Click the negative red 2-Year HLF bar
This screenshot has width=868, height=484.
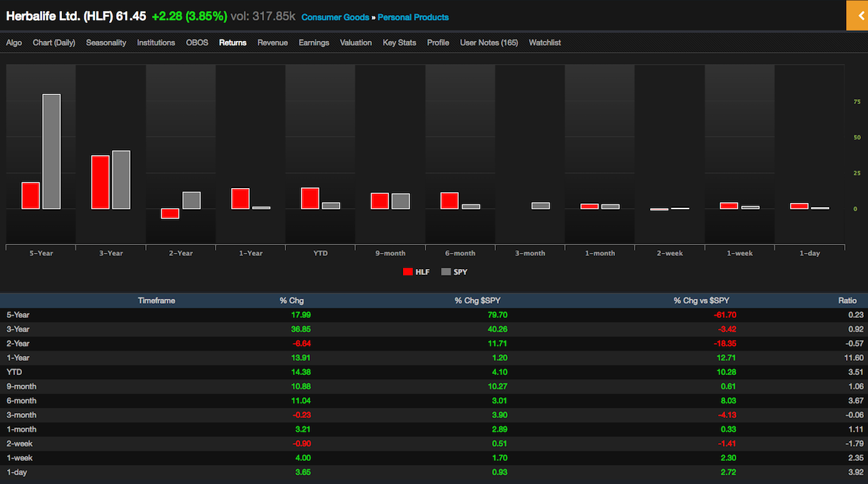pos(170,213)
